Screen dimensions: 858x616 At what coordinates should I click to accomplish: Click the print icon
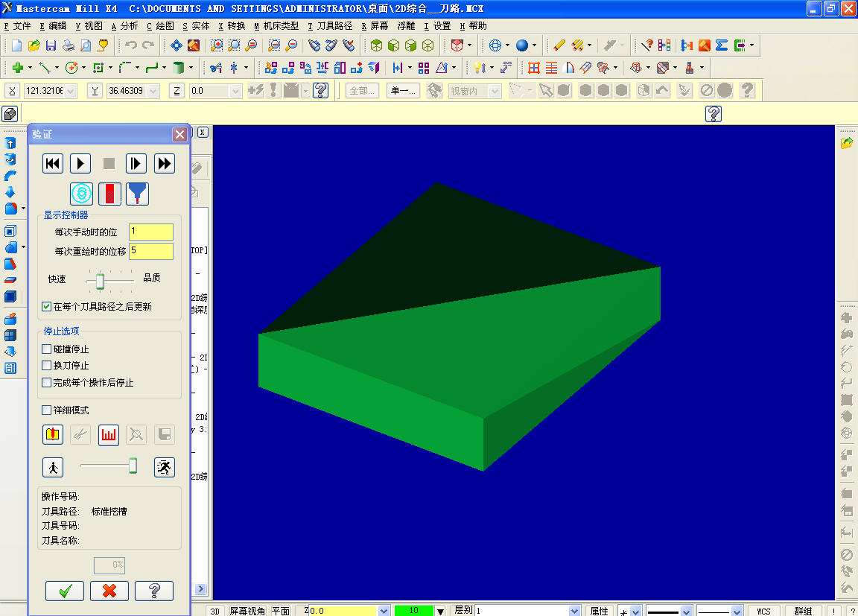tap(69, 45)
